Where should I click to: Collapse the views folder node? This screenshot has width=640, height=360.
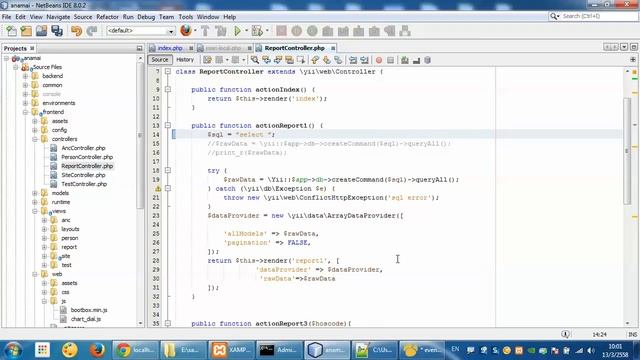click(x=35, y=211)
